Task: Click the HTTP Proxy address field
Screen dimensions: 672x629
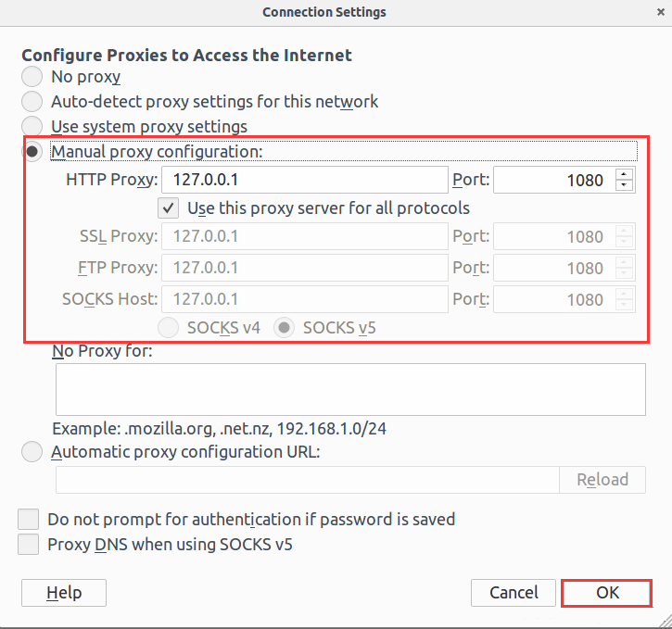Action: click(304, 180)
